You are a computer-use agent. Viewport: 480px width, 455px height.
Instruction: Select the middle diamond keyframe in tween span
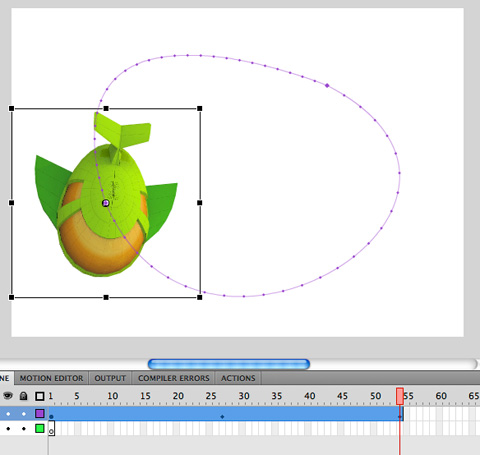tap(222, 416)
